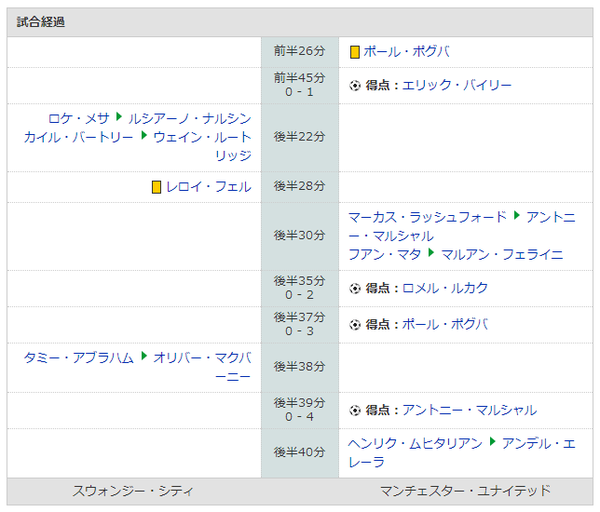The height and width of the screenshot is (512, 600).
Task: Open ロケ・メサ player link
Action: (x=79, y=118)
